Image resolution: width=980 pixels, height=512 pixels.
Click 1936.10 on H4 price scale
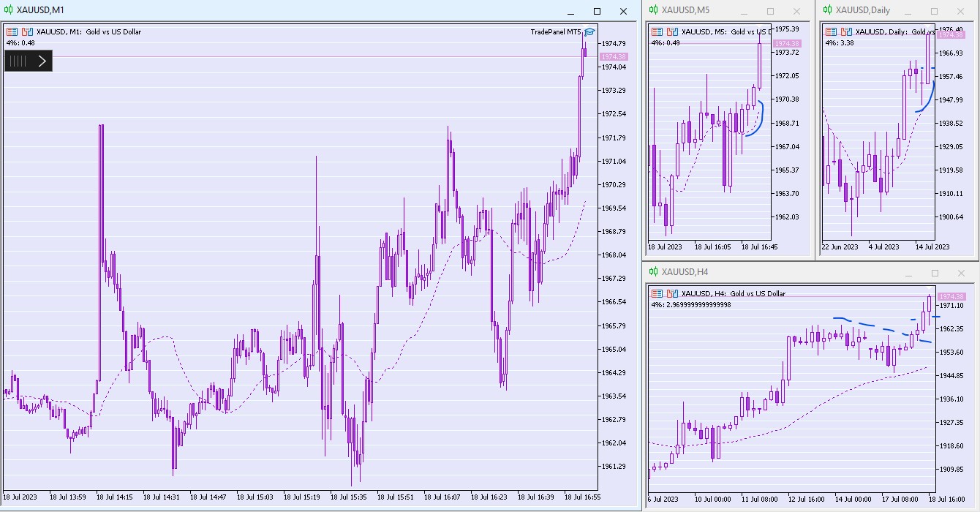coord(951,399)
